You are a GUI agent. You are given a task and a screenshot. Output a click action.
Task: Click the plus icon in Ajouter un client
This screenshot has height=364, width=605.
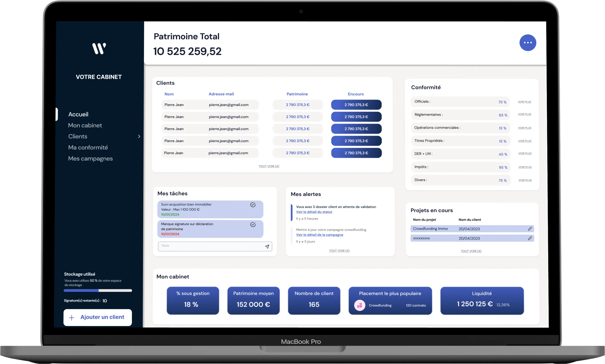[71, 318]
